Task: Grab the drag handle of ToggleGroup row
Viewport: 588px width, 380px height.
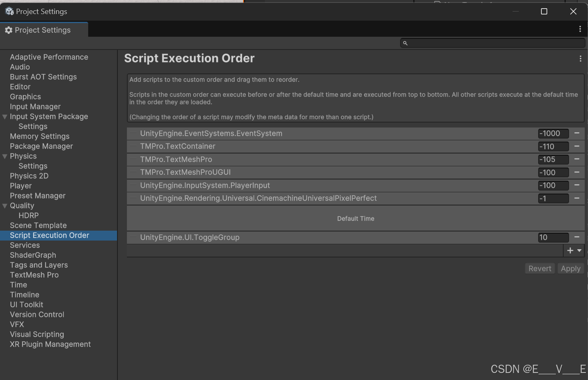Action: tap(134, 237)
